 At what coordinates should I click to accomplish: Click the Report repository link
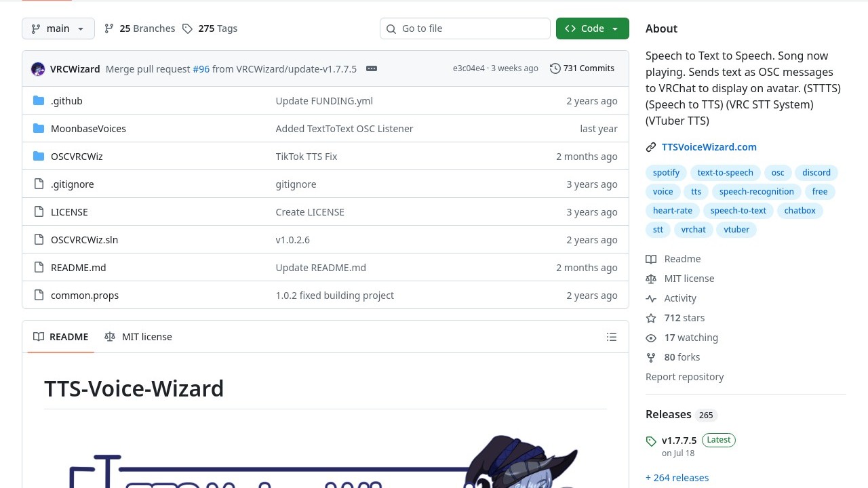pos(684,377)
